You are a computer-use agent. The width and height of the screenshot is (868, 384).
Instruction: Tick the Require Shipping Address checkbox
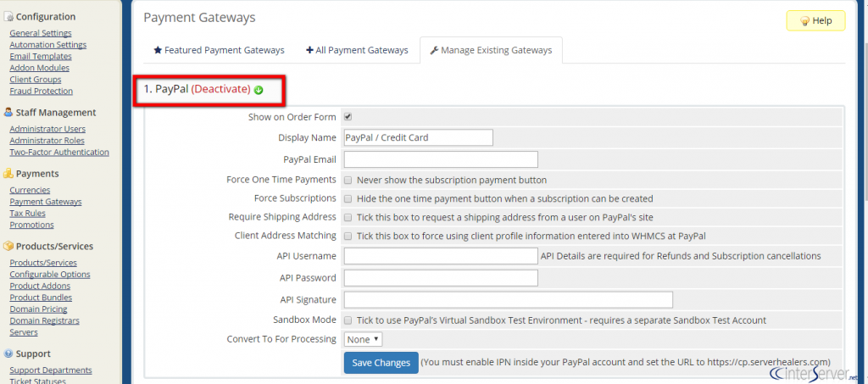(348, 218)
